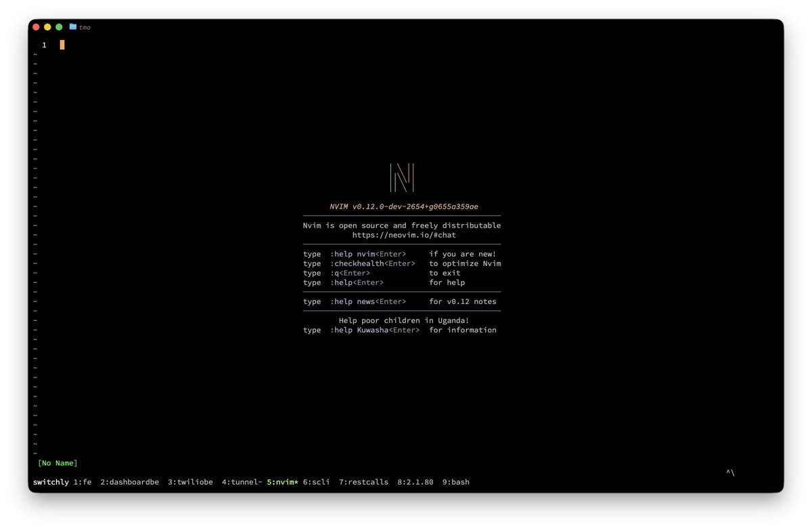Click 'to exit' text
The height and width of the screenshot is (530, 812).
point(445,273)
